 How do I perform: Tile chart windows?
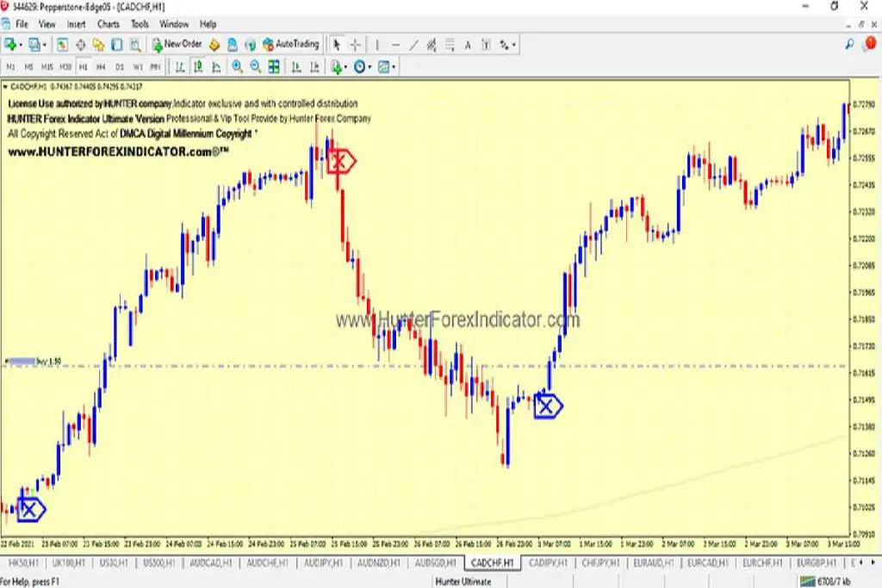click(x=274, y=67)
